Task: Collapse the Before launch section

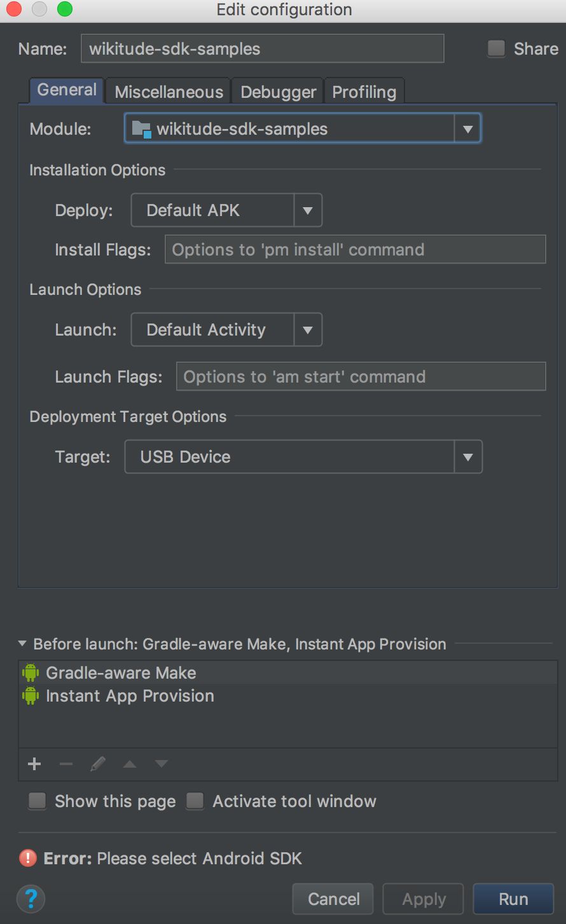Action: pyautogui.click(x=22, y=644)
